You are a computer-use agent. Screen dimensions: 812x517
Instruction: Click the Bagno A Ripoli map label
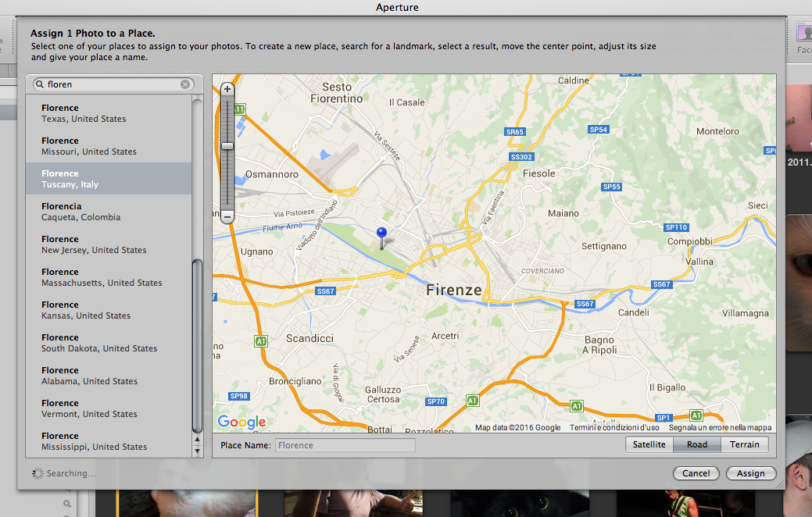(x=599, y=344)
